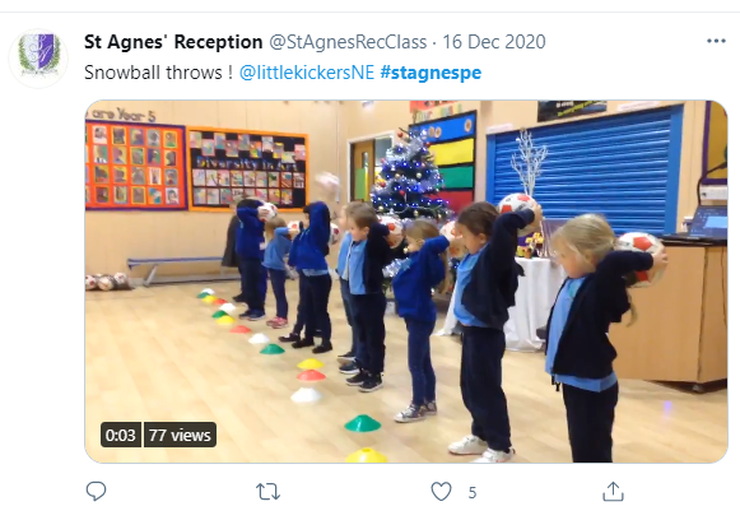Screen dimensions: 740x520
Task: Open the three-dot more options menu
Action: click(x=716, y=42)
